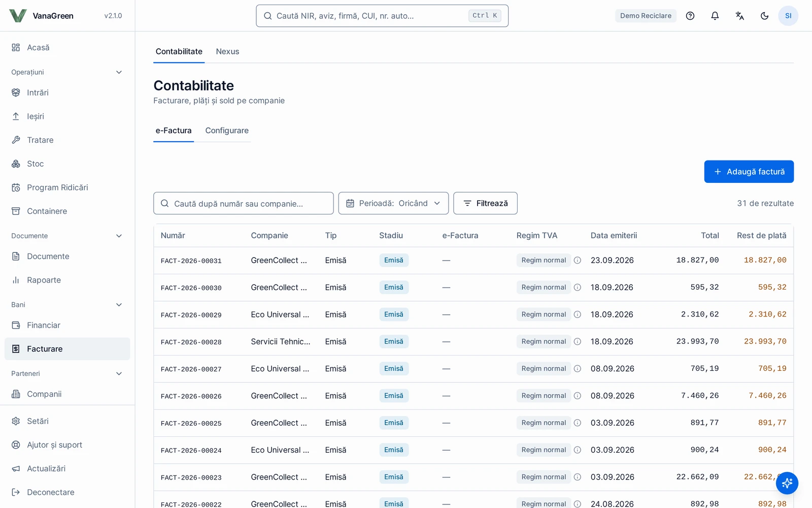Sort by the Data emiterii column header
Viewport: 812px width, 508px height.
(614, 236)
